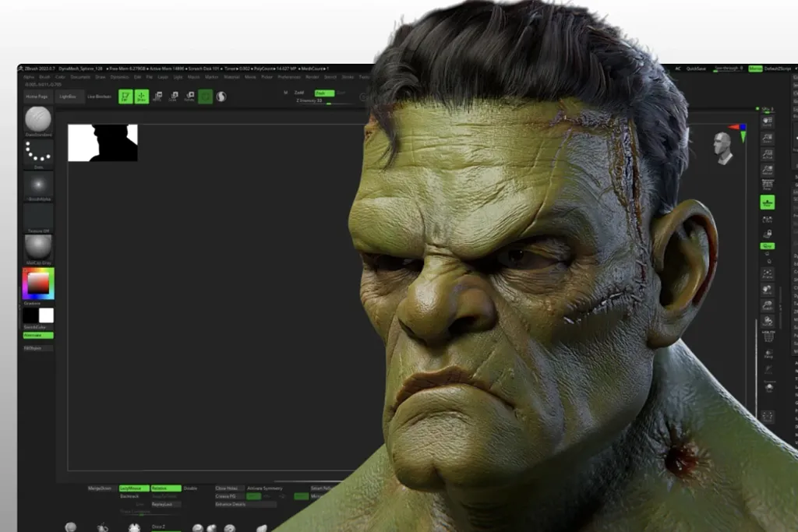Open the MatCap Gray material picker
Viewport: 798px width, 532px height.
click(x=38, y=250)
